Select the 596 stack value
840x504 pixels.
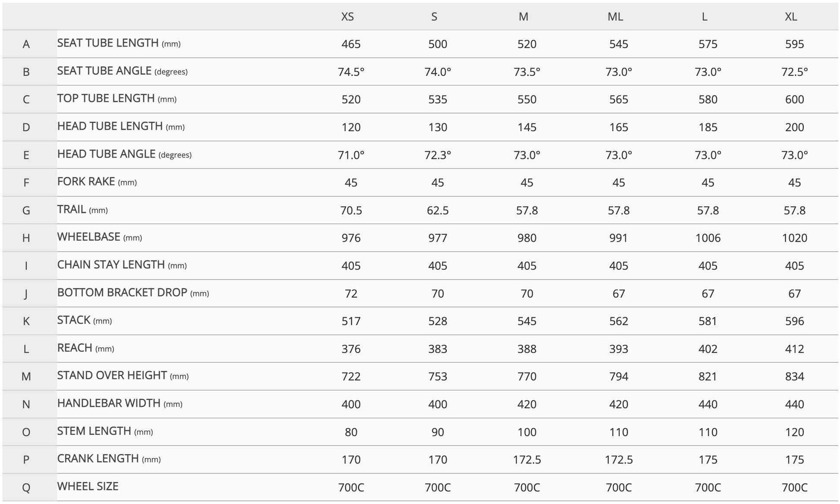click(x=794, y=321)
